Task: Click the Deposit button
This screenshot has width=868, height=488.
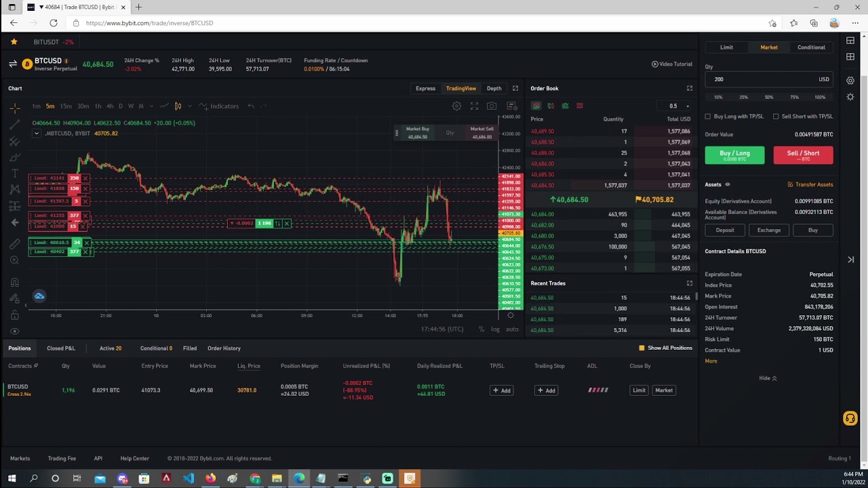Action: [725, 230]
